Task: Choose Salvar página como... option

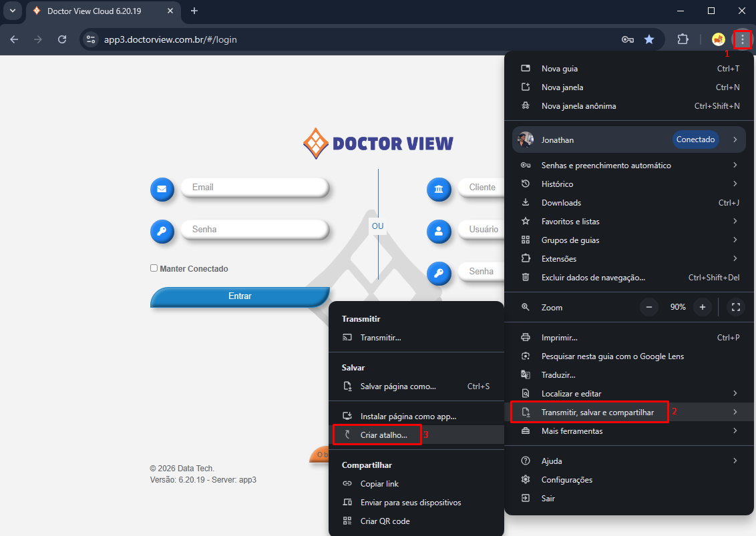Action: click(x=398, y=386)
